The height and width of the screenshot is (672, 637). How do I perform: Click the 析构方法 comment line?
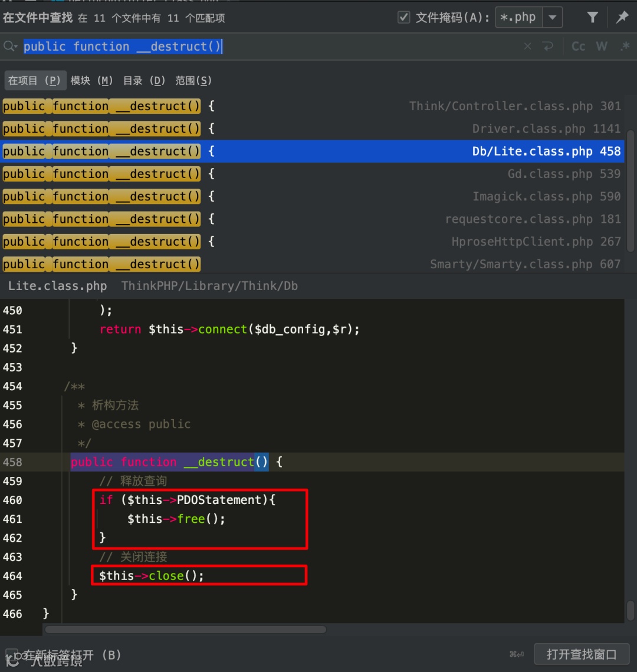coord(108,405)
